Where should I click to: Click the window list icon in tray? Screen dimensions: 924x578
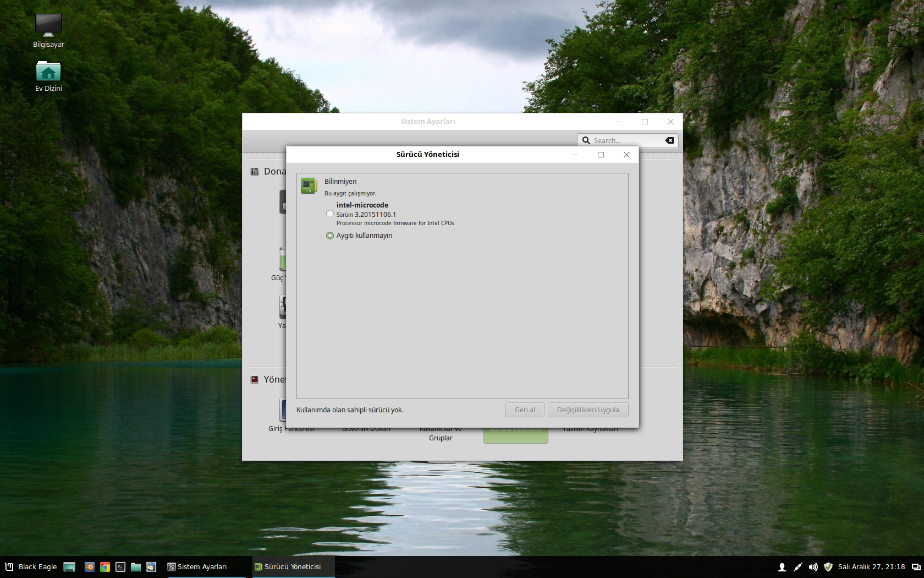[x=916, y=567]
